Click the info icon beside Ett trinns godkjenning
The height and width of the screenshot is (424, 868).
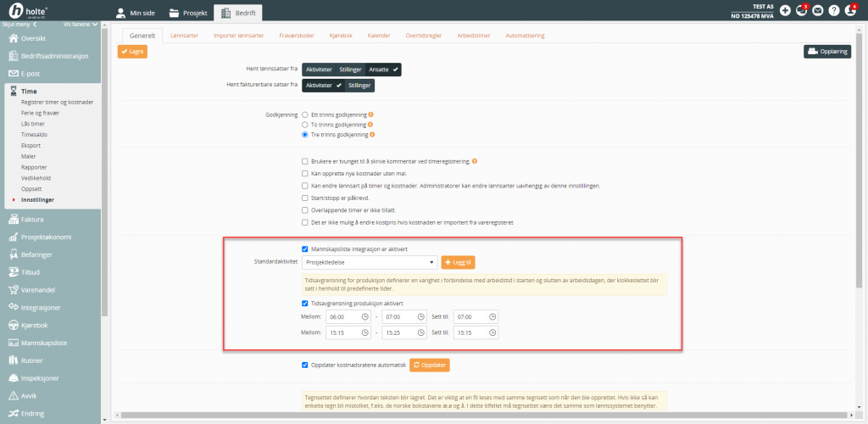pyautogui.click(x=370, y=114)
